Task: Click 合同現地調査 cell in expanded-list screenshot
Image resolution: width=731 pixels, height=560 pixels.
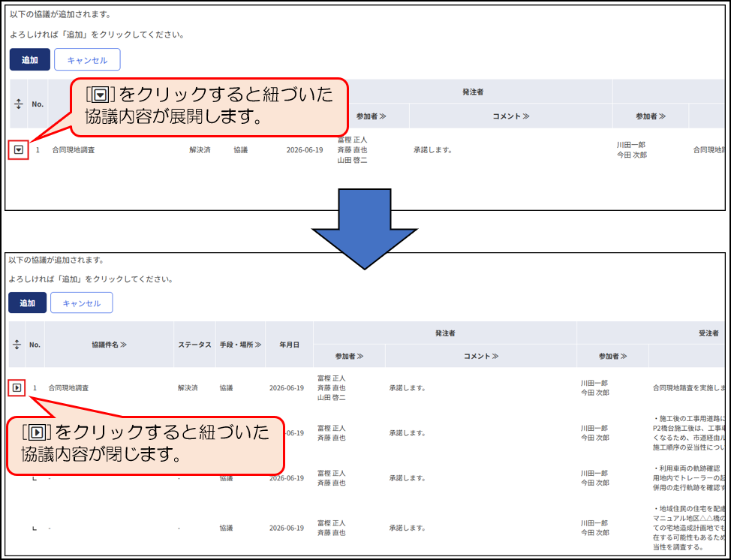Action: [x=68, y=388]
